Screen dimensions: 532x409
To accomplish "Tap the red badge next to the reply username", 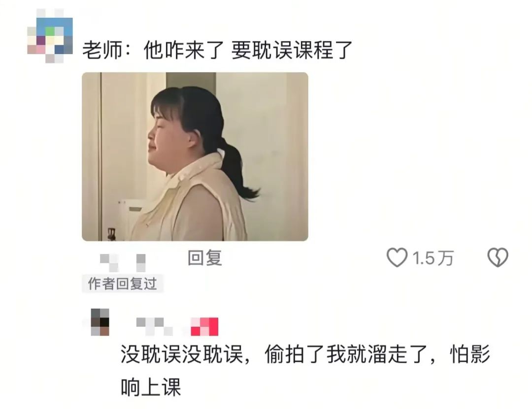I will point(204,327).
